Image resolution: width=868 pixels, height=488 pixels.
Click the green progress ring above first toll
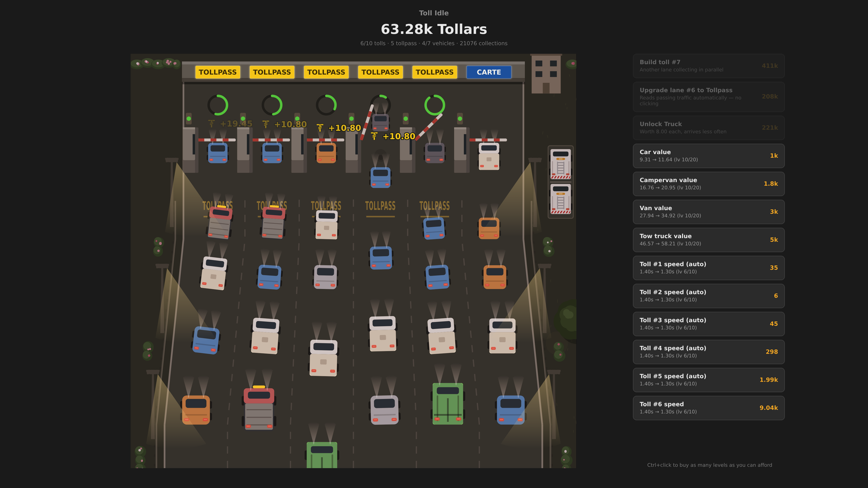218,105
